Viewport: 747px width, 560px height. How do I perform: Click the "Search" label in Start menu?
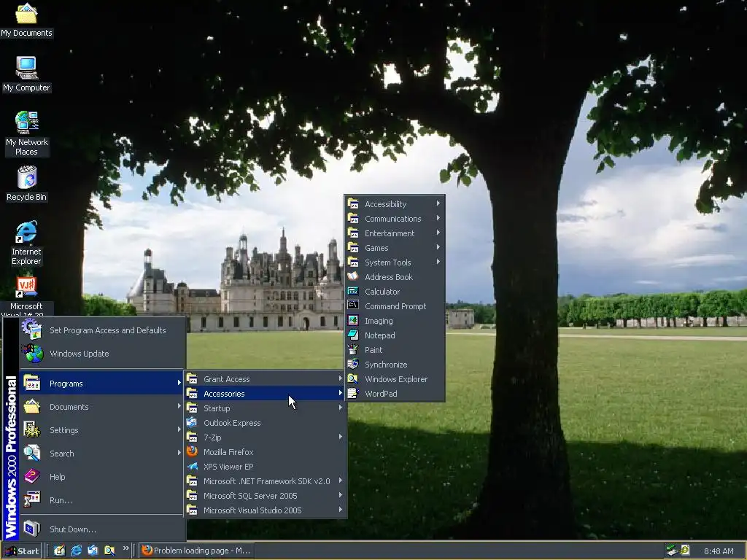[x=61, y=454]
